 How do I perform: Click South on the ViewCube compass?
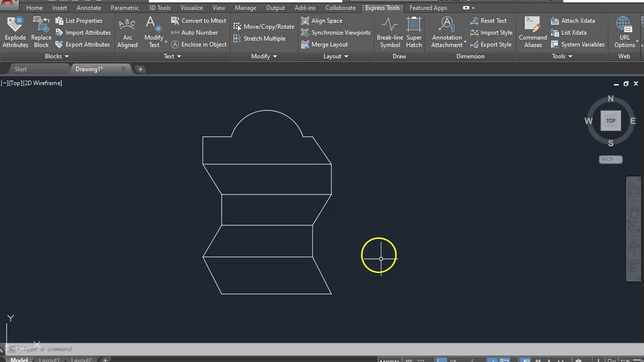pos(611,143)
